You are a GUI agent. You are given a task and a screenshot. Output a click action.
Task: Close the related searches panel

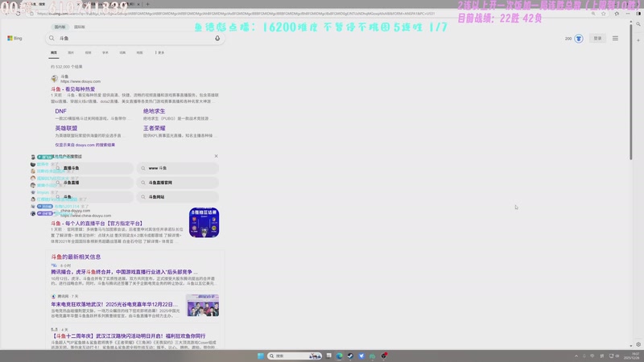pos(216,156)
